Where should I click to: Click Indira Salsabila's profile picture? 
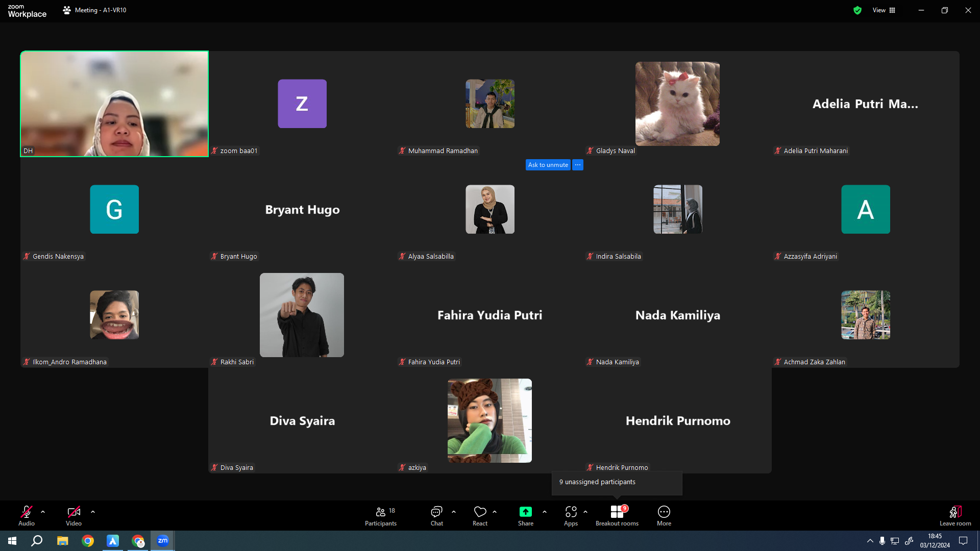point(678,209)
